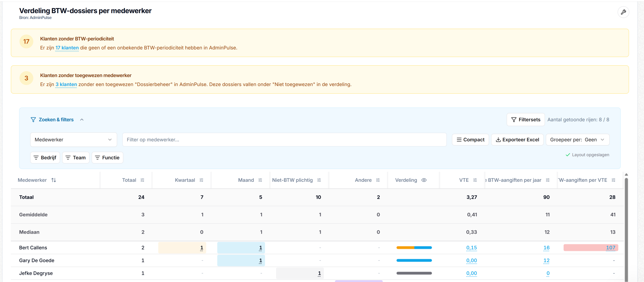The image size is (644, 282).
Task: Open the Totaal column filter icon
Action: click(x=142, y=180)
